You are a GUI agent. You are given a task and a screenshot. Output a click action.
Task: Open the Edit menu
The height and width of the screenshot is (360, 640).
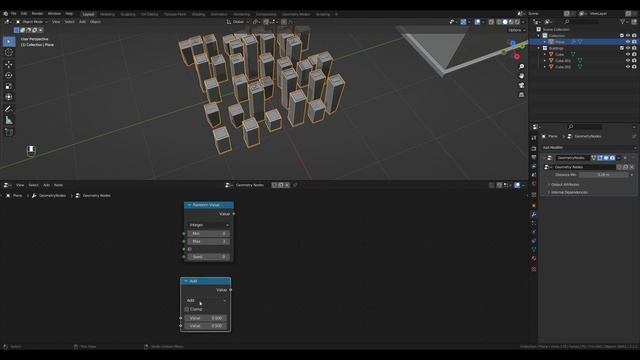(24, 13)
